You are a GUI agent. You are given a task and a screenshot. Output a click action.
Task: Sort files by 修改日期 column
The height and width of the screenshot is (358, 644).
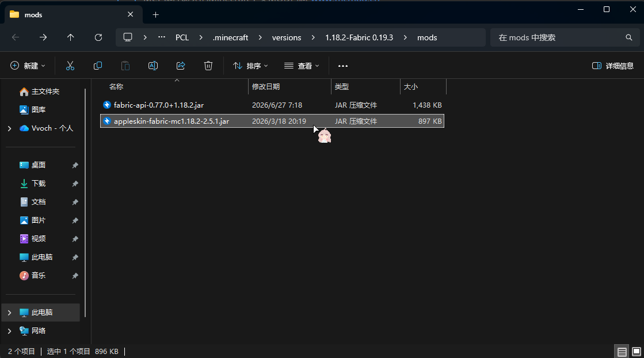click(266, 87)
